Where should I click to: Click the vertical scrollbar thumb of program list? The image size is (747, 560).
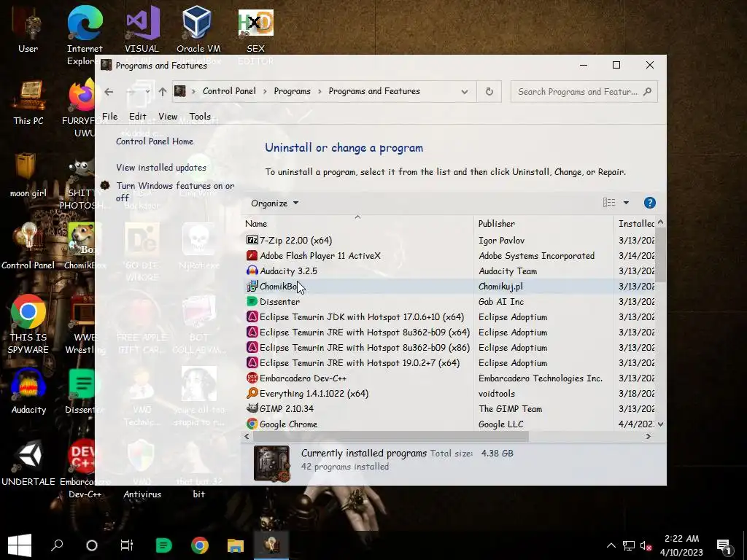660,254
